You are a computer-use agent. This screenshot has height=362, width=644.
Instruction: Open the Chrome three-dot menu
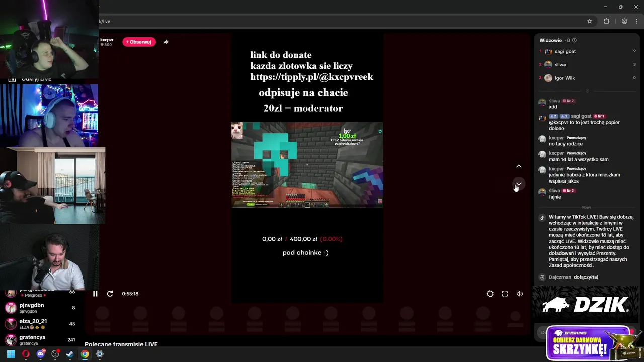(x=637, y=21)
